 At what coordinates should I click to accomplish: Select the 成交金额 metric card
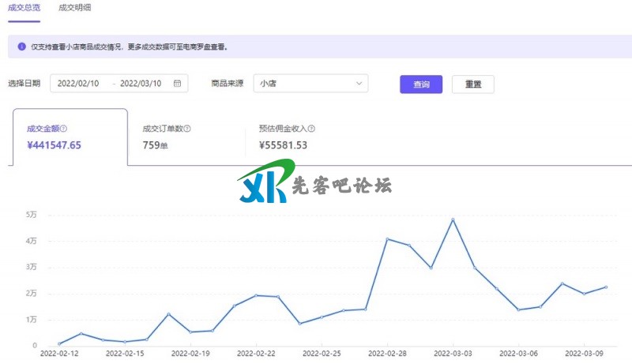point(70,137)
